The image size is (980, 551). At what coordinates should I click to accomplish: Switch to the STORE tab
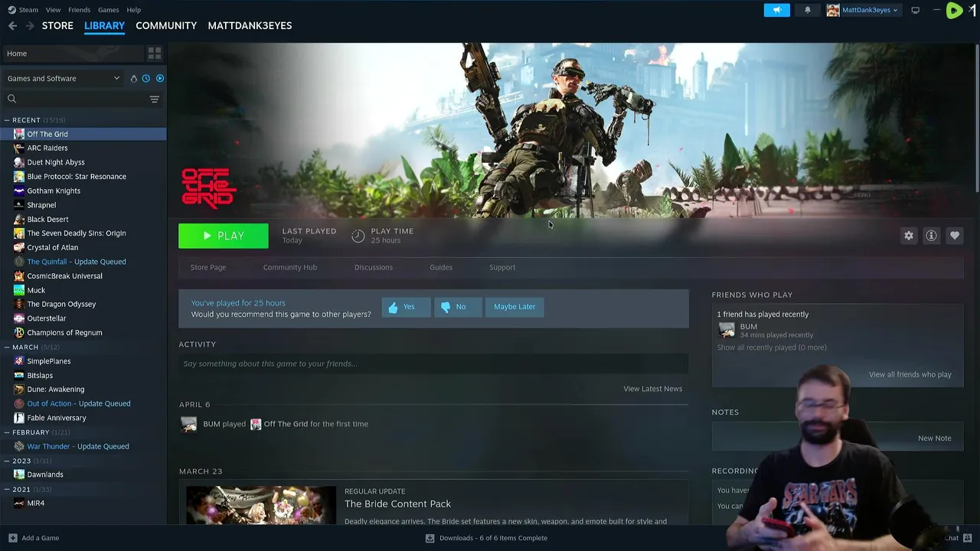(57, 25)
